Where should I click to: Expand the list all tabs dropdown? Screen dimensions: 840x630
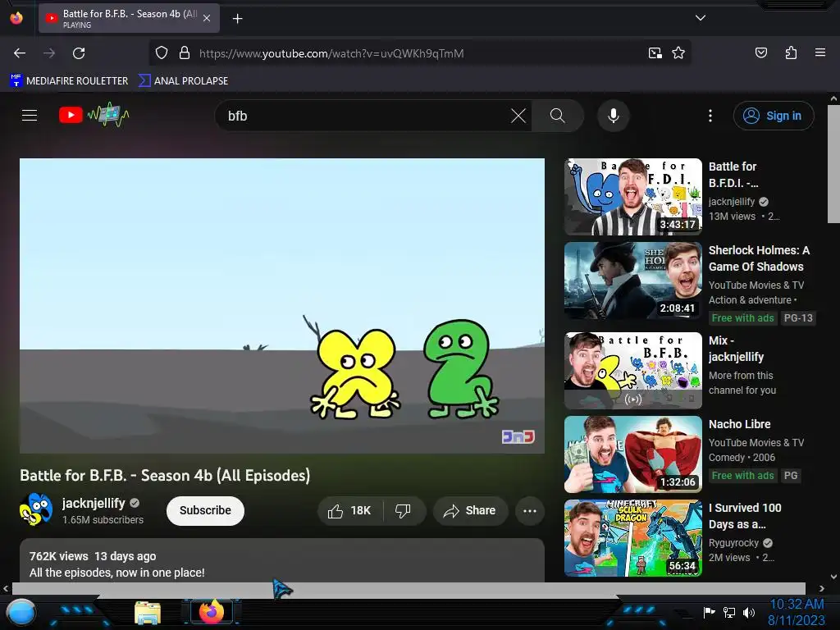click(x=701, y=18)
